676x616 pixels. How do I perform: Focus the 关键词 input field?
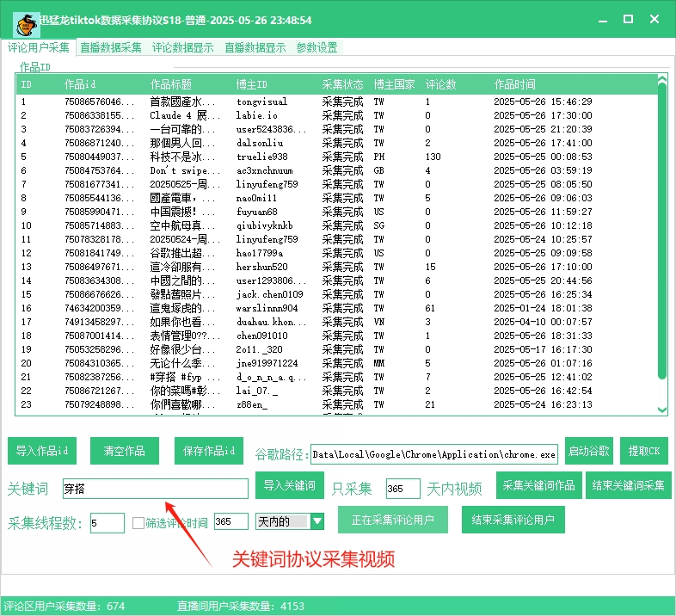(156, 489)
